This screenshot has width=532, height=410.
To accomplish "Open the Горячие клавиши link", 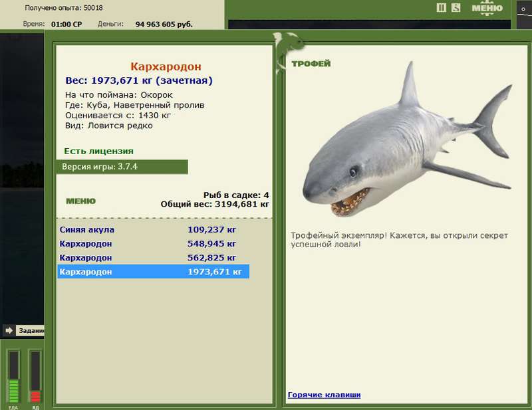I will pos(324,395).
